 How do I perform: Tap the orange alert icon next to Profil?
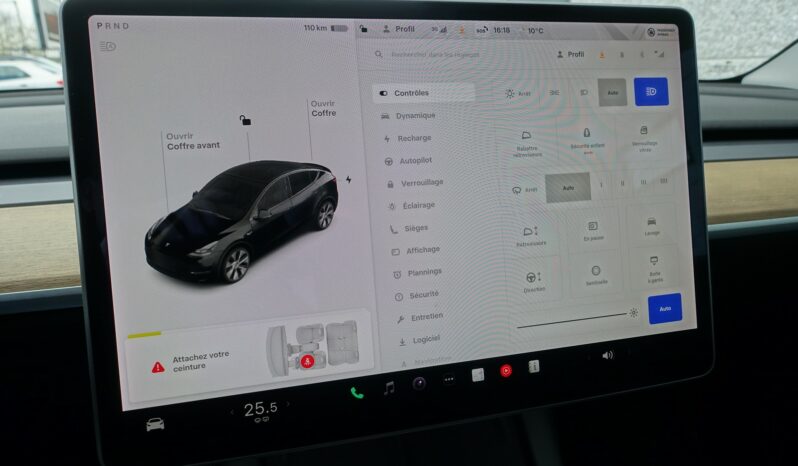pos(602,54)
